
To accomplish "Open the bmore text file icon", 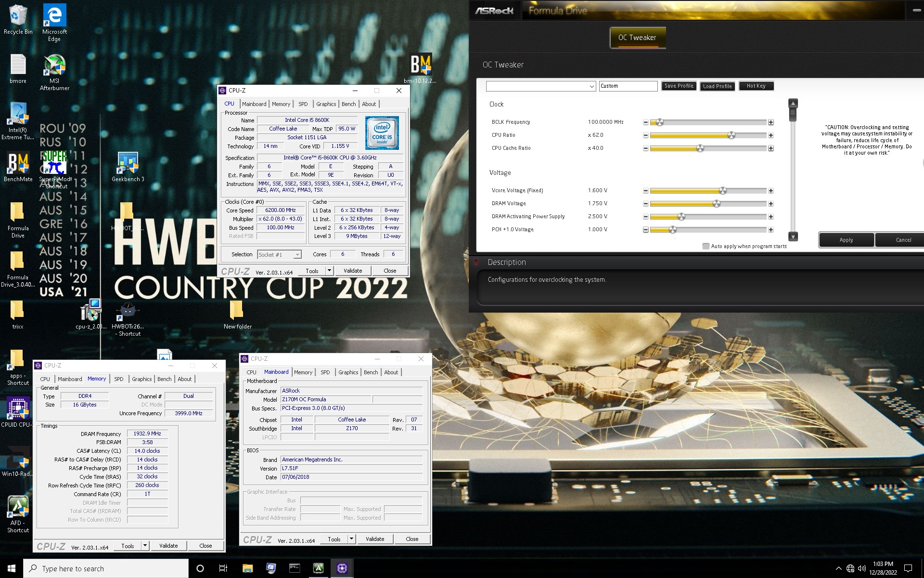I will click(x=18, y=69).
